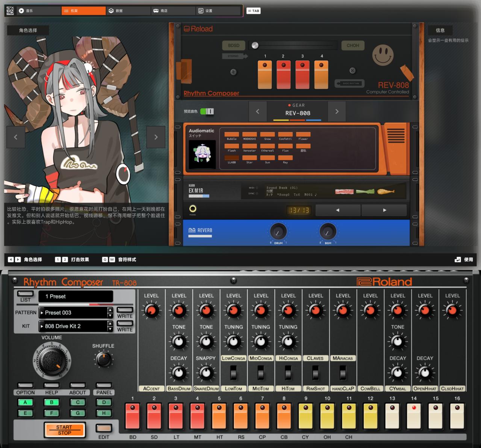
Task: Click the TAB key indicator
Action: (253, 11)
